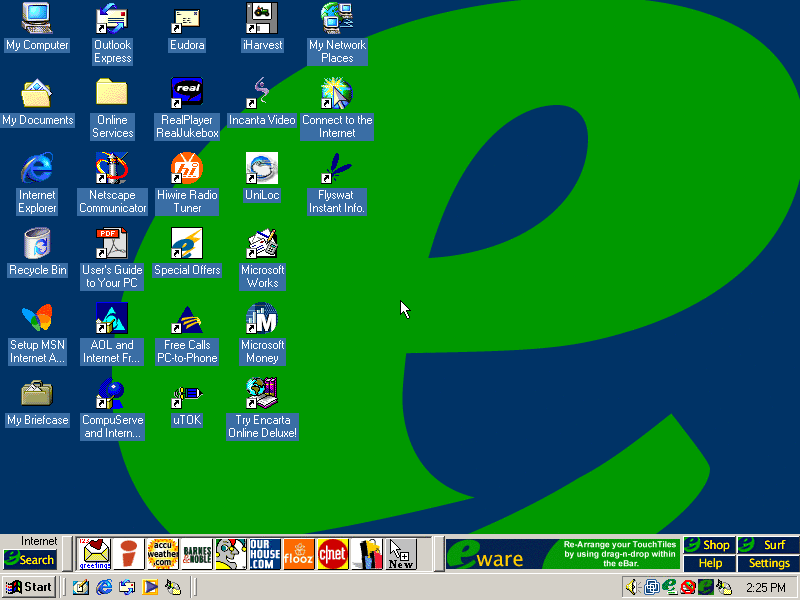Click the system tray clock

[x=765, y=587]
